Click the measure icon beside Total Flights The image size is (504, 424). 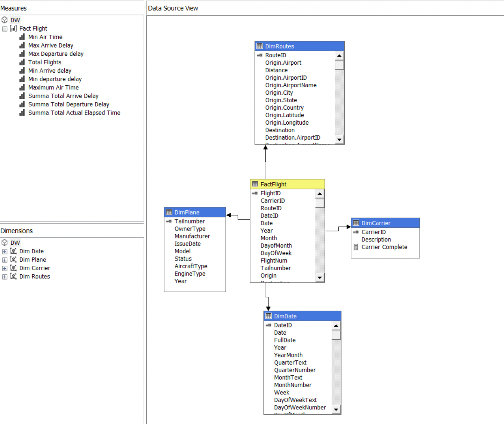pyautogui.click(x=22, y=62)
